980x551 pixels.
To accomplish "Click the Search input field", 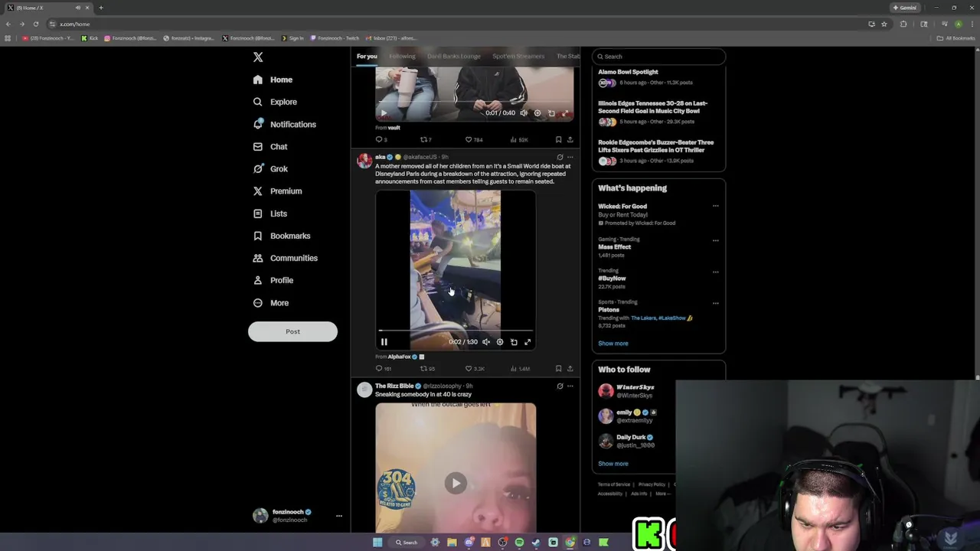I will (658, 57).
